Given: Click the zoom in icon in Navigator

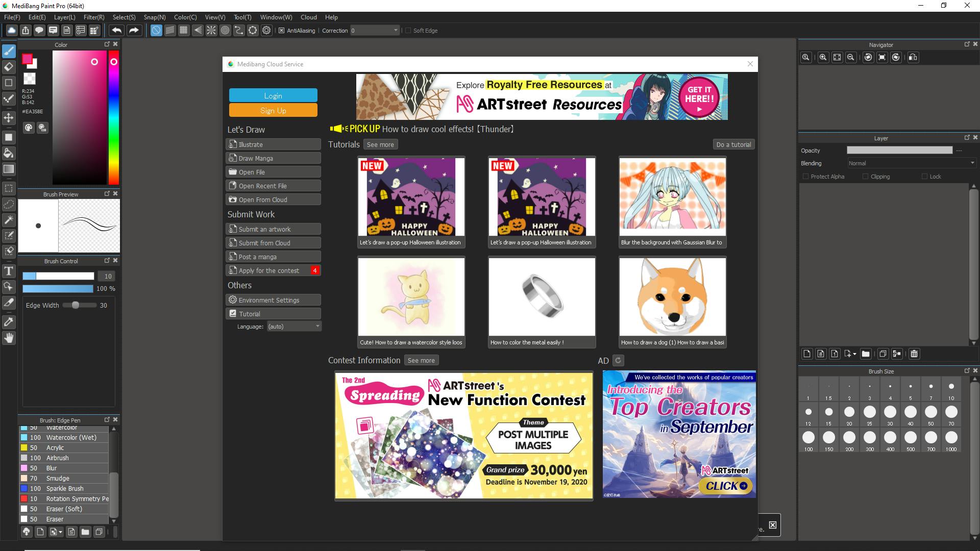Looking at the screenshot, I should click(x=823, y=57).
